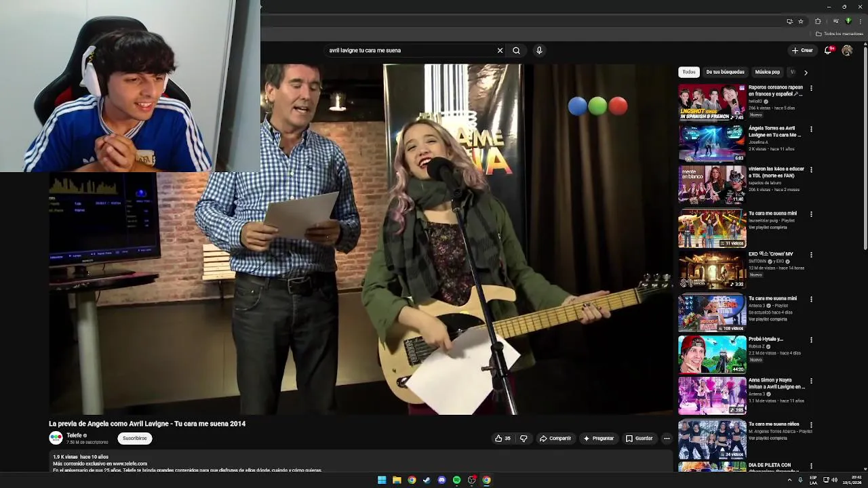Viewport: 868px width, 488px height.
Task: Click the search magnifier button
Action: pyautogui.click(x=516, y=50)
